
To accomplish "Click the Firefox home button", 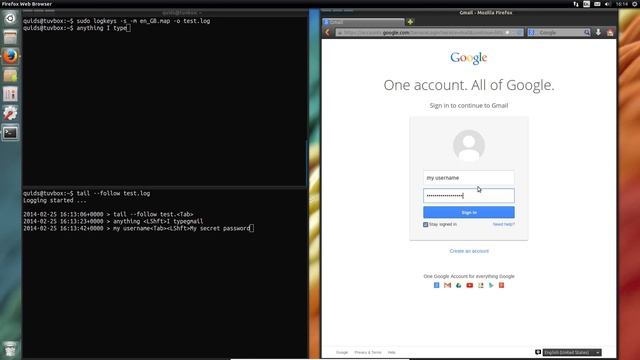I will (610, 32).
